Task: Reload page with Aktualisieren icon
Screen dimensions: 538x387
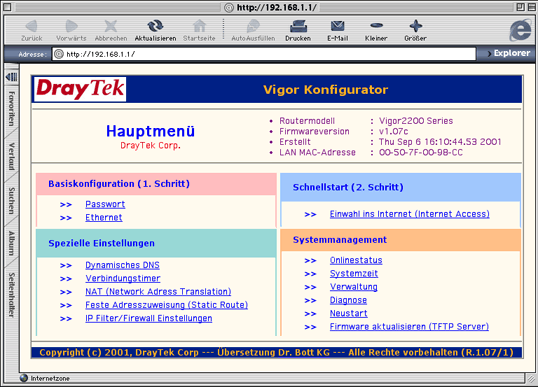Action: (x=155, y=26)
